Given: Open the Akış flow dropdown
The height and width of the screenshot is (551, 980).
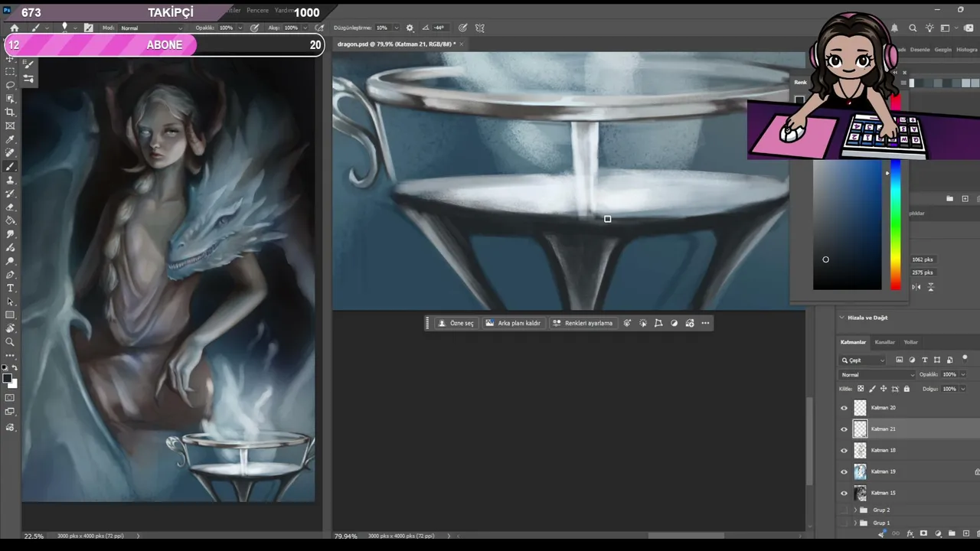Looking at the screenshot, I should click(x=305, y=28).
